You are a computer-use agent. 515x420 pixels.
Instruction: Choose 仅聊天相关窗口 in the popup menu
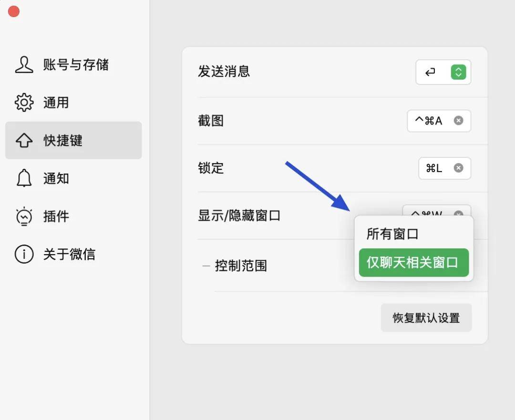tap(413, 263)
